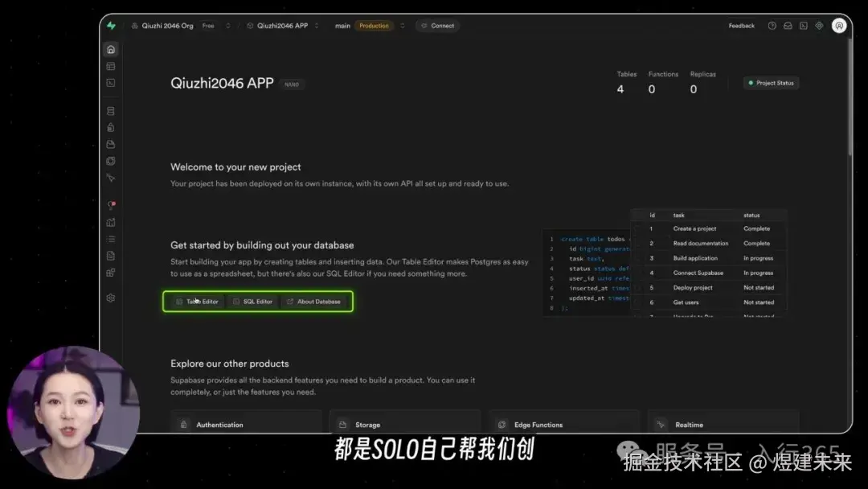
Task: Click the 'Get users' task cell
Action: click(686, 302)
